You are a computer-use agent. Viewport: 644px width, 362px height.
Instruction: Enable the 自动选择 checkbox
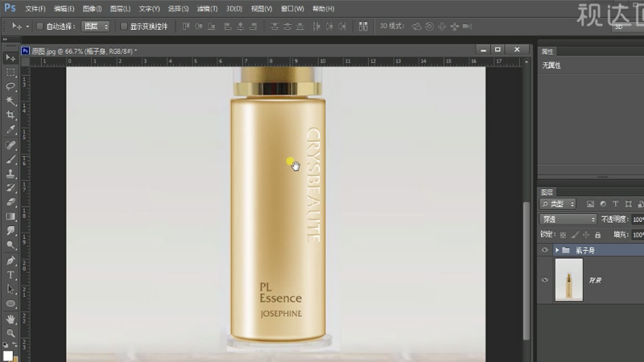39,27
